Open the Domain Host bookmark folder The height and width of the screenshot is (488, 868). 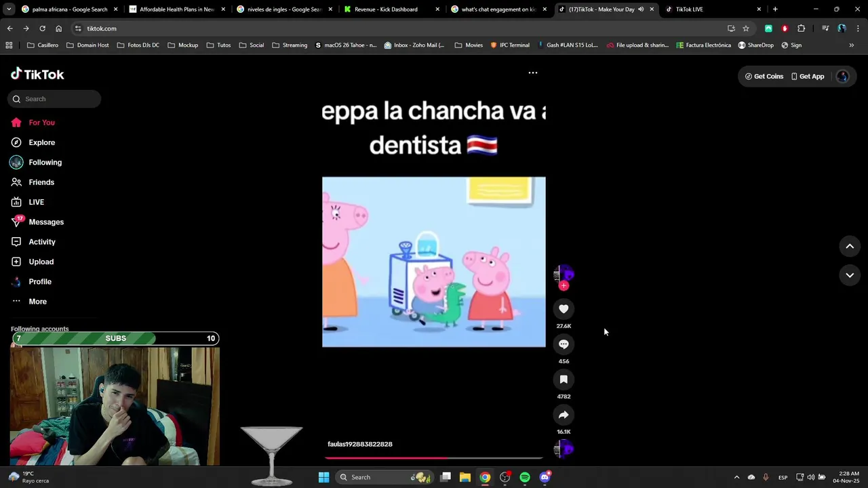coord(88,45)
